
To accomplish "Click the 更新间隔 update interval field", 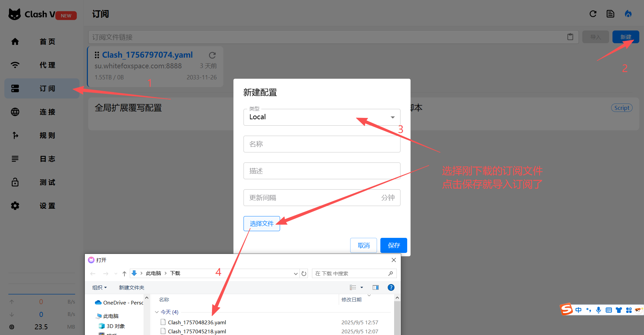I will pos(322,198).
